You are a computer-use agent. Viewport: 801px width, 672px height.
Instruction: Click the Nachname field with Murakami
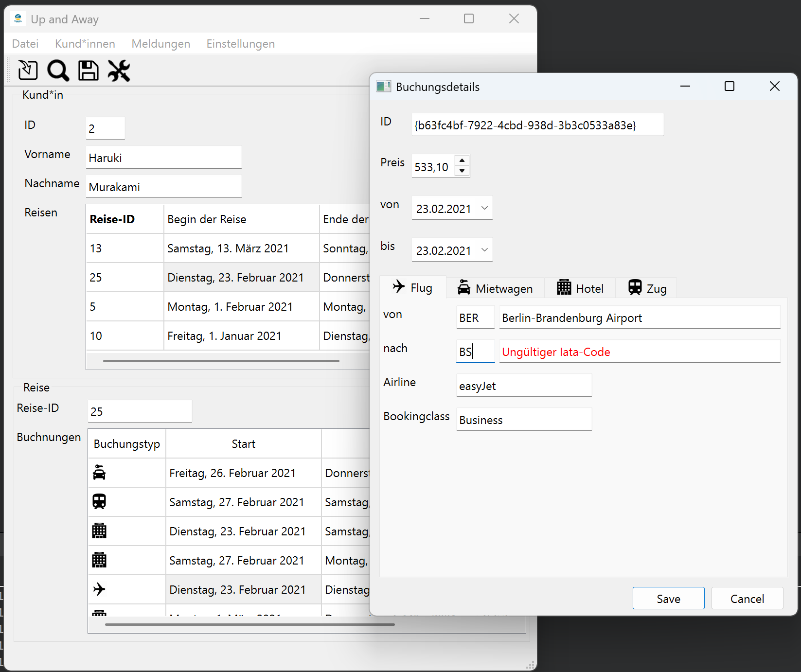163,186
